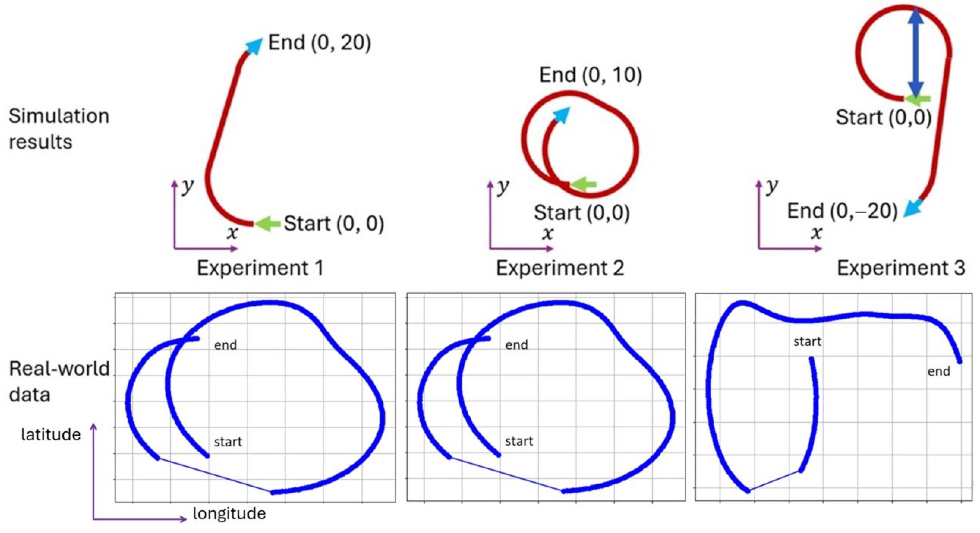Select the Experiment 3 caption
This screenshot has height=533, width=980.
(901, 268)
